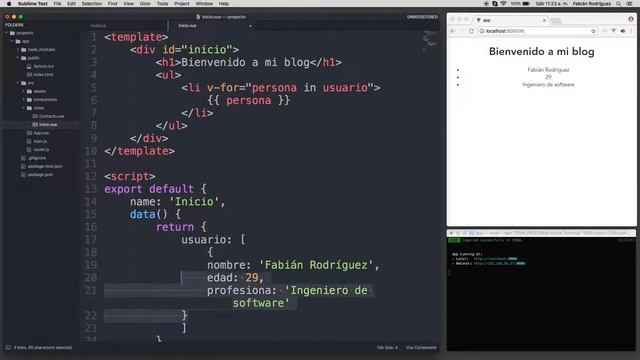Click the browser profile icon
This screenshot has width=640, height=360.
(631, 19)
